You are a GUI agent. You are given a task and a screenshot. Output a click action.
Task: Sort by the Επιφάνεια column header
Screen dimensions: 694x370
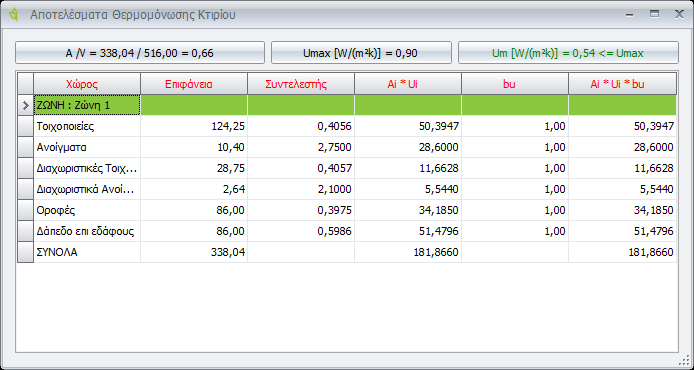pyautogui.click(x=194, y=84)
